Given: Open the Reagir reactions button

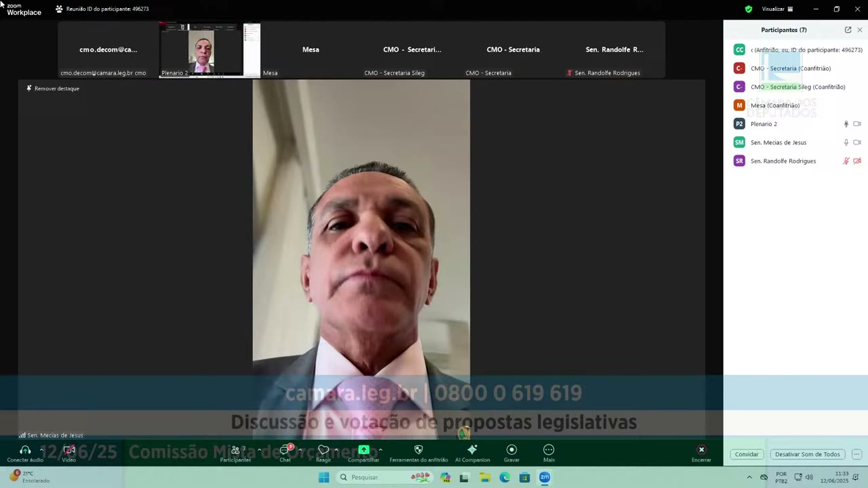Looking at the screenshot, I should click(323, 453).
